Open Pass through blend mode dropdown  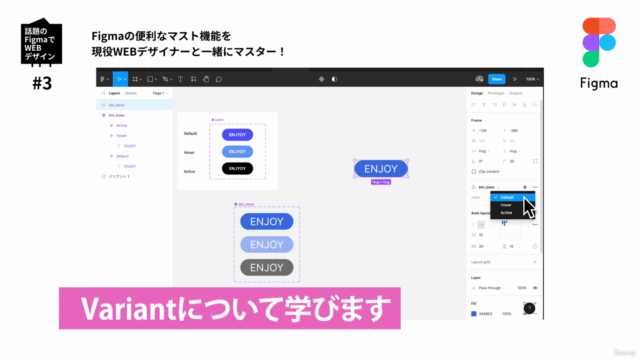(x=491, y=288)
